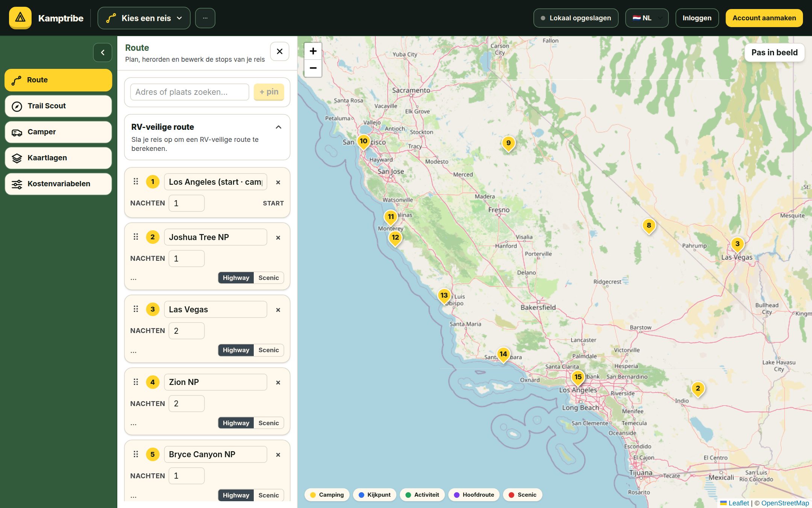Click map marker 3 at Las Vegas
Viewport: 812px width, 508px height.
[x=737, y=244]
